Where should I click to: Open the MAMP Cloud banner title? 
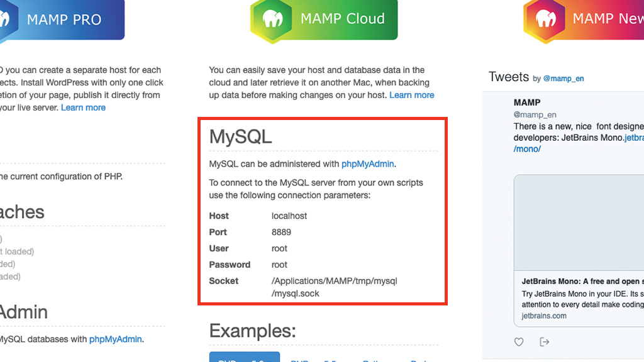pos(343,18)
